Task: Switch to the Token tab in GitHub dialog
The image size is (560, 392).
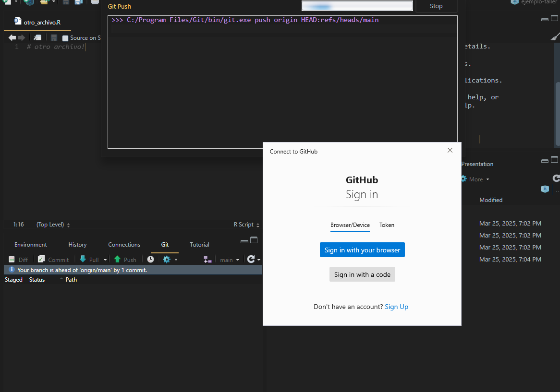Action: click(x=387, y=225)
